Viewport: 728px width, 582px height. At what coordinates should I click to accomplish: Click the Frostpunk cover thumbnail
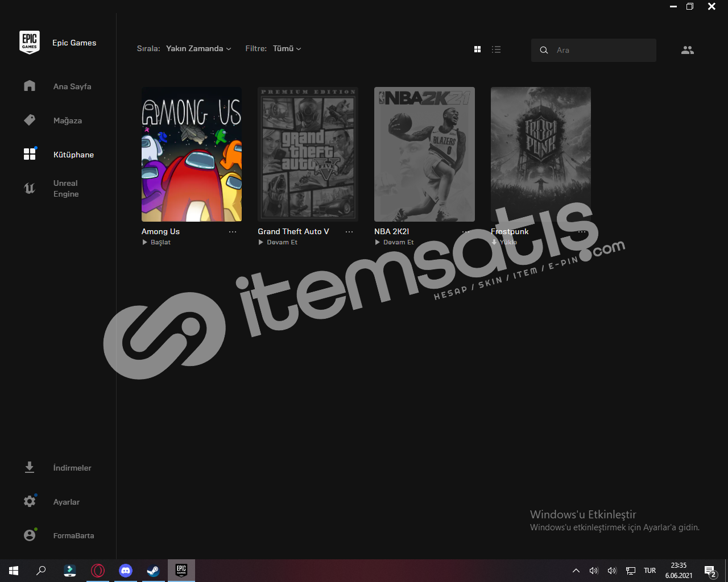(x=541, y=154)
